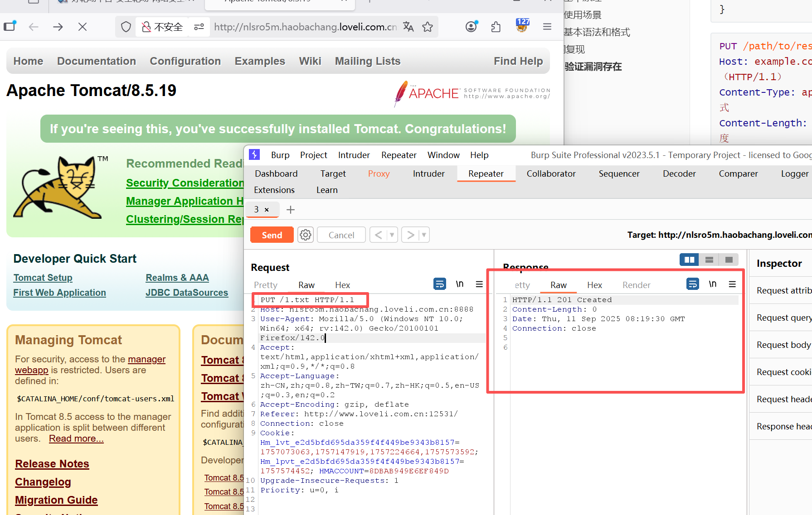Screen dimensions: 812x515
Task: Switch to combined tabbed layout view
Action: [729, 260]
